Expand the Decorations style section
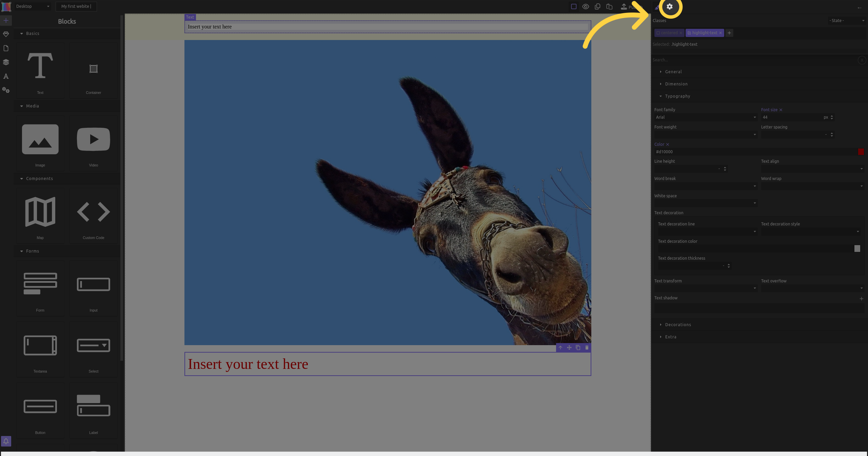 (759, 325)
